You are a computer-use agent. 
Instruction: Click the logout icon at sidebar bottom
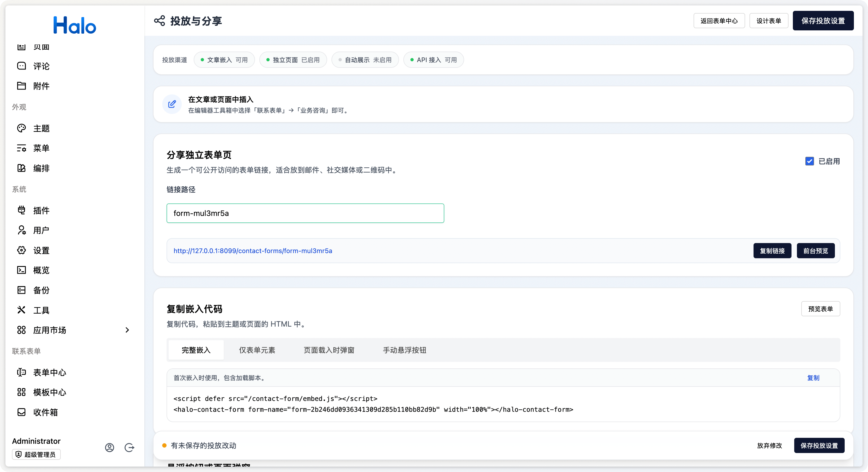pos(129,447)
